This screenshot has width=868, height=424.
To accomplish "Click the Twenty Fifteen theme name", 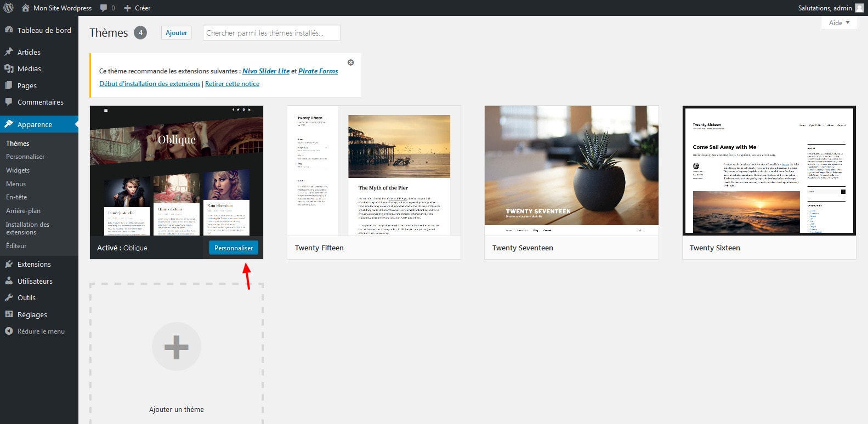I will [319, 248].
